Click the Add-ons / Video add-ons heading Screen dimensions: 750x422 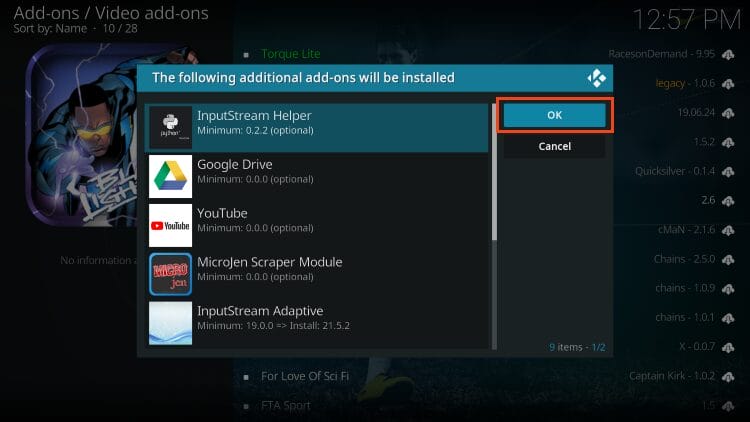(111, 13)
